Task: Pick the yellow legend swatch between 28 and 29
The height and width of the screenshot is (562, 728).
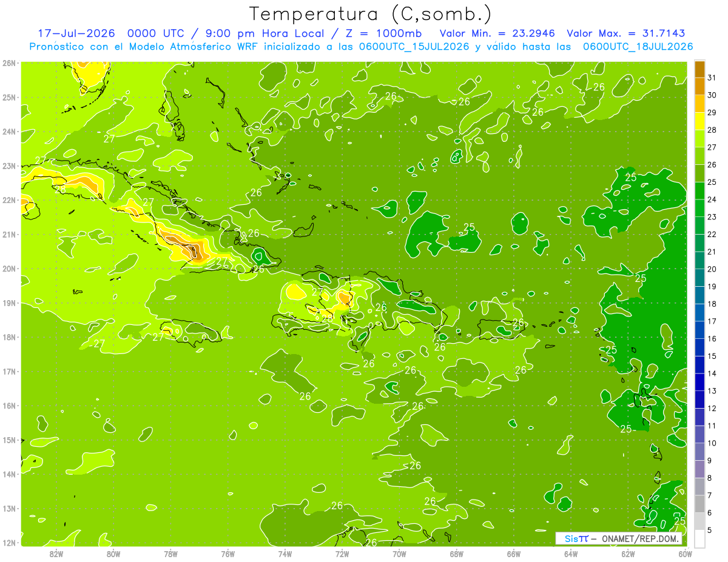Action: coord(699,121)
